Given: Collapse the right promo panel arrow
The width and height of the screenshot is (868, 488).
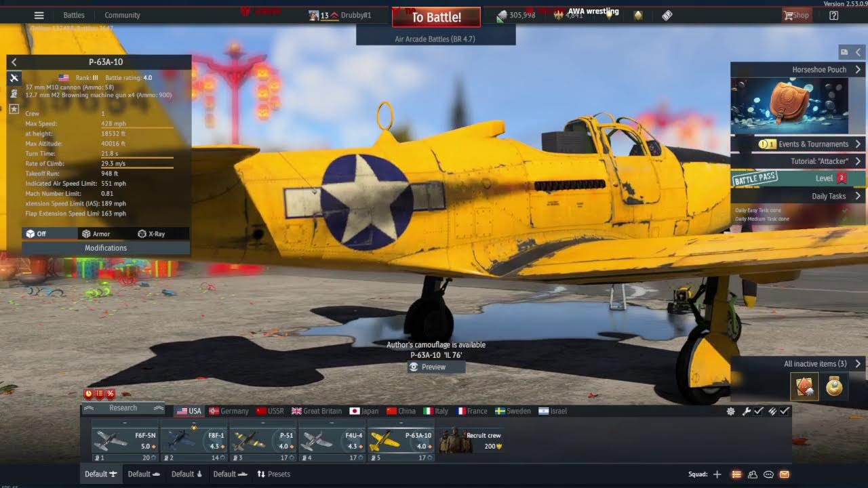Looking at the screenshot, I should click(858, 52).
